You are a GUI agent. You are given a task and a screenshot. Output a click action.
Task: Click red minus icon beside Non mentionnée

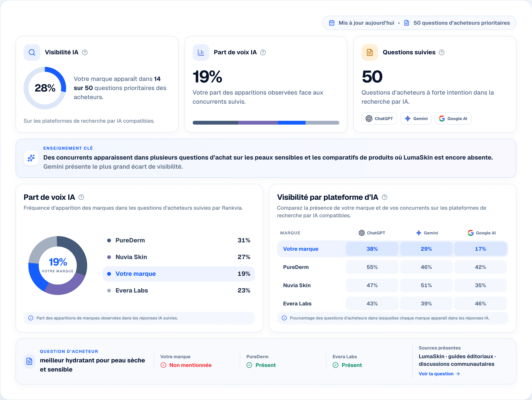(163, 365)
